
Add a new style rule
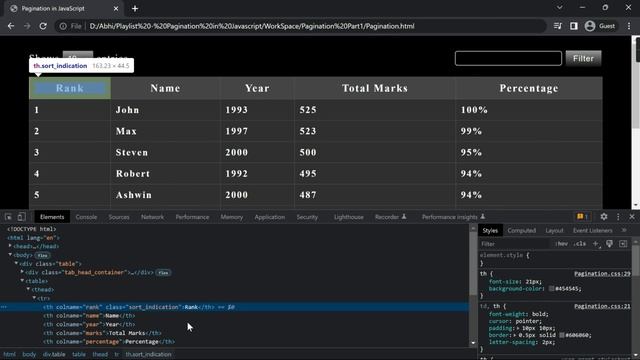(x=596, y=244)
